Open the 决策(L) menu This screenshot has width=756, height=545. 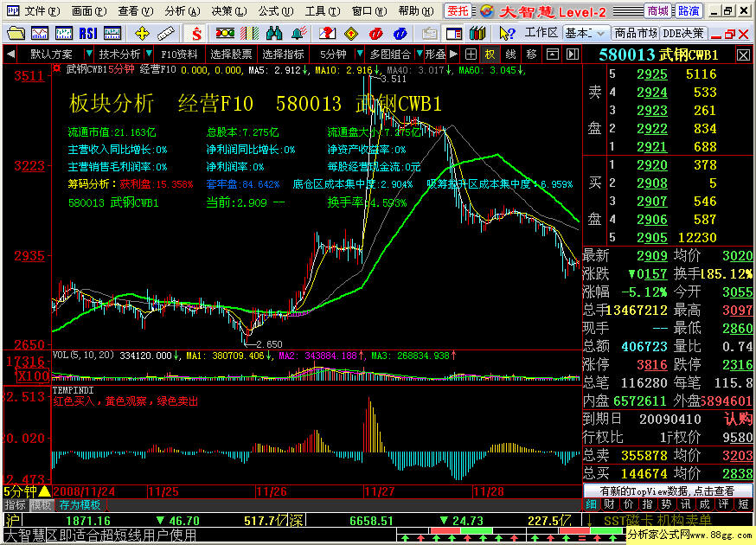(229, 10)
